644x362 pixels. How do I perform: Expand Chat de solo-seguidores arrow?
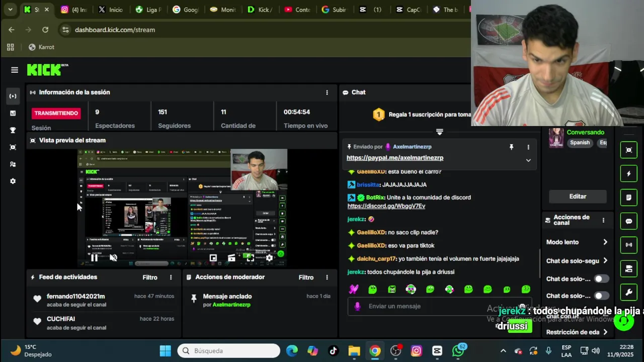(605, 261)
